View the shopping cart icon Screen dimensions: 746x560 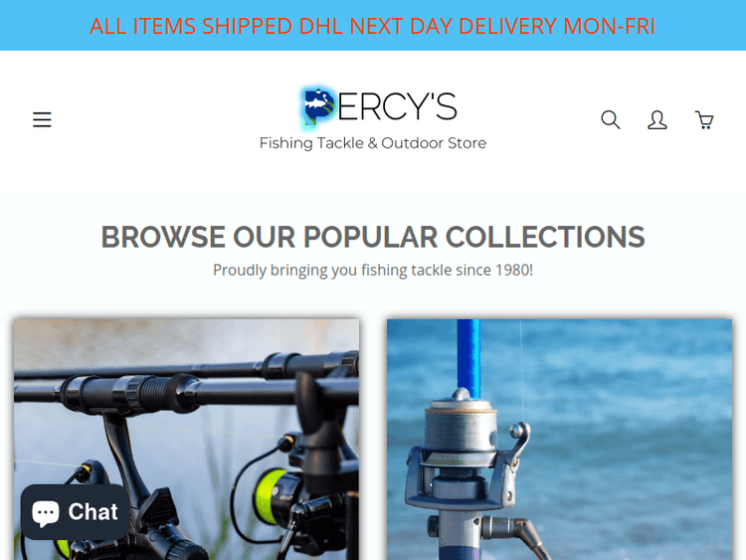click(704, 120)
